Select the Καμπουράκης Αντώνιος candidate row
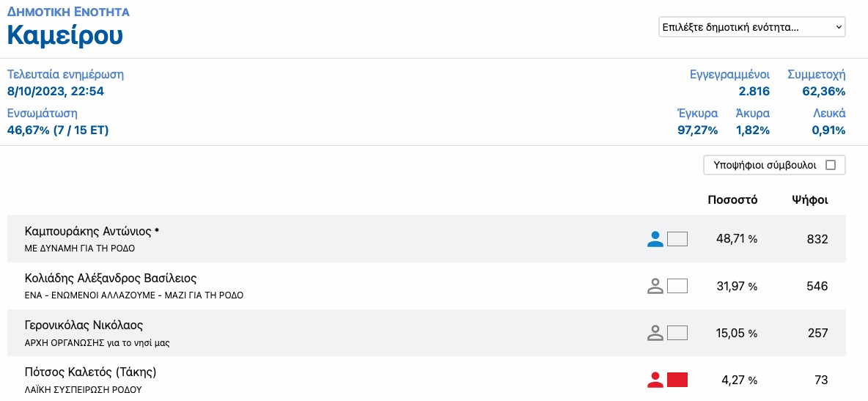Screen dimensions: 868x401 [426, 239]
